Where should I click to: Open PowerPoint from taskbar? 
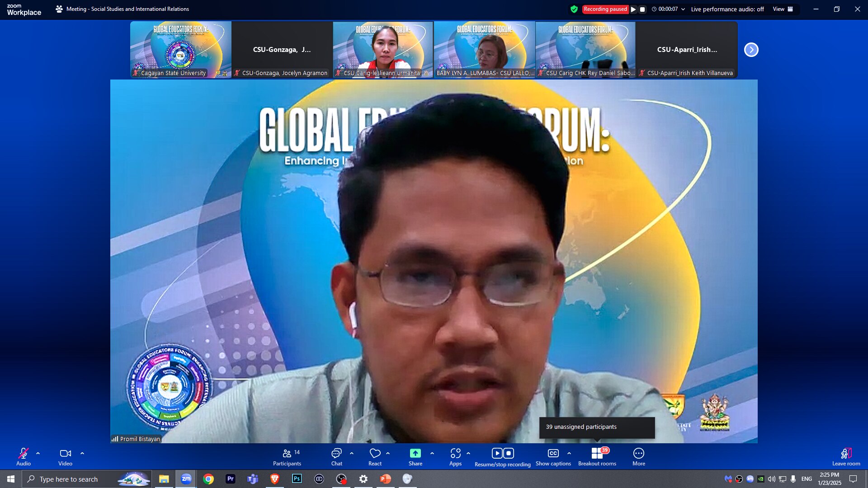(386, 479)
